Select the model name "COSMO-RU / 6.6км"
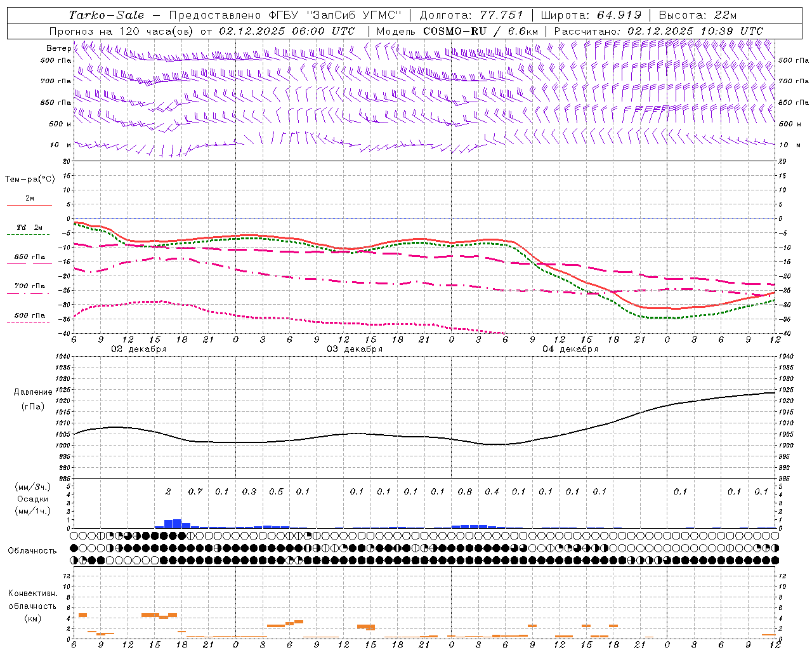Viewport: 812px width, 650px height. (481, 31)
